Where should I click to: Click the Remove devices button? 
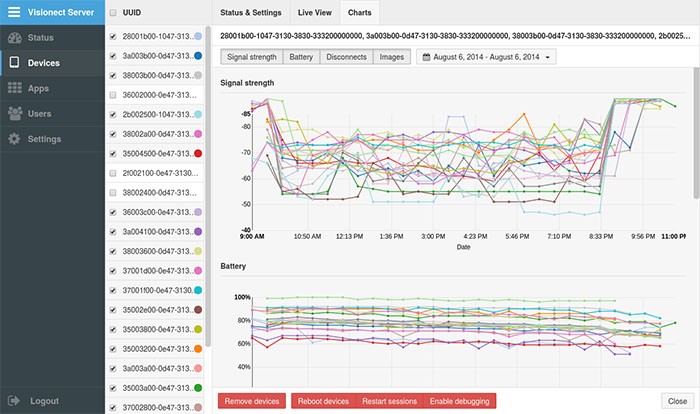[x=252, y=401]
